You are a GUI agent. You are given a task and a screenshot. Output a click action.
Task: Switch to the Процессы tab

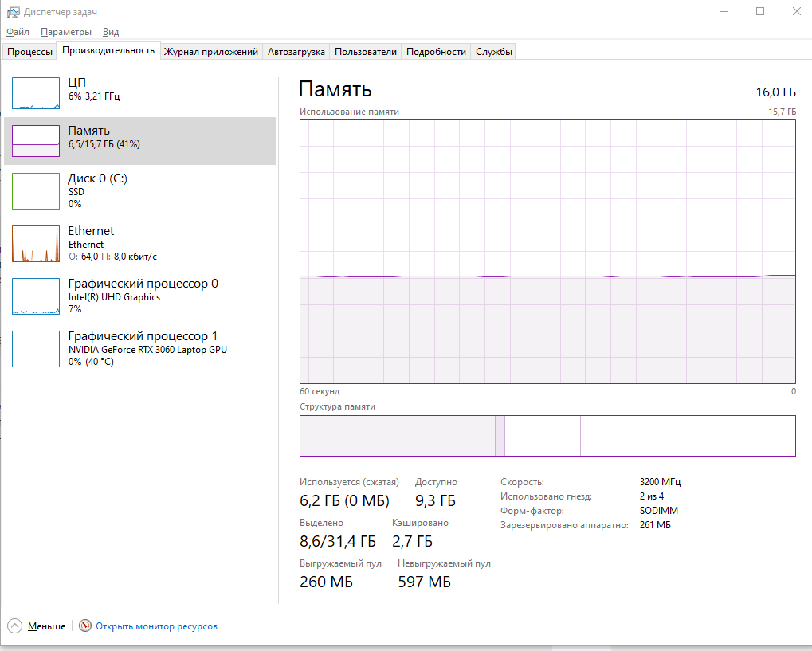point(29,52)
